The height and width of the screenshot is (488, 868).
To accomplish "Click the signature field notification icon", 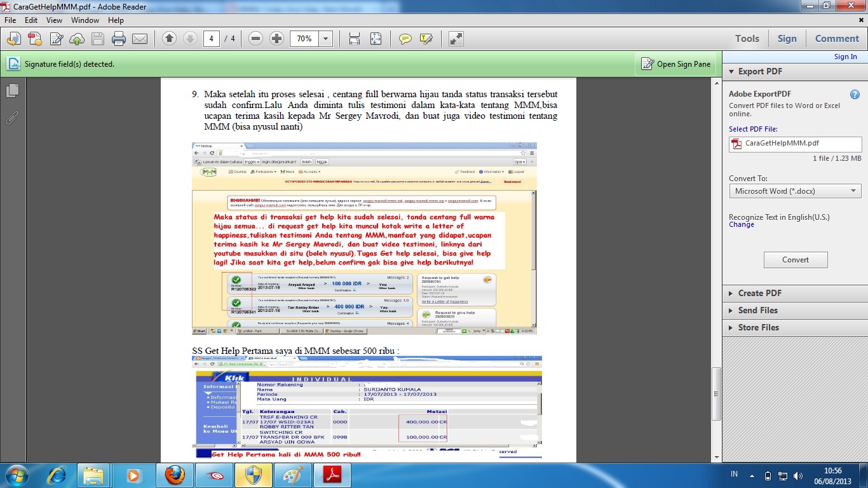I will [x=13, y=64].
